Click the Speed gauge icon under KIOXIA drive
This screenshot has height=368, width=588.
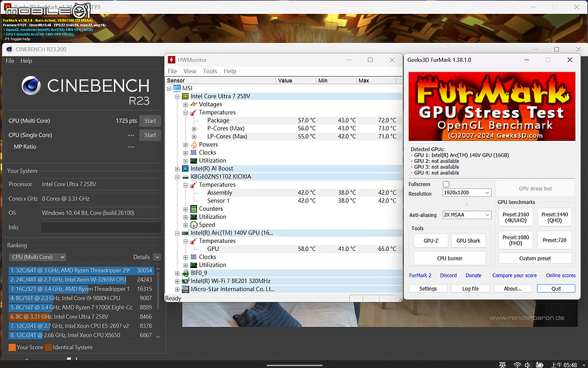click(193, 225)
